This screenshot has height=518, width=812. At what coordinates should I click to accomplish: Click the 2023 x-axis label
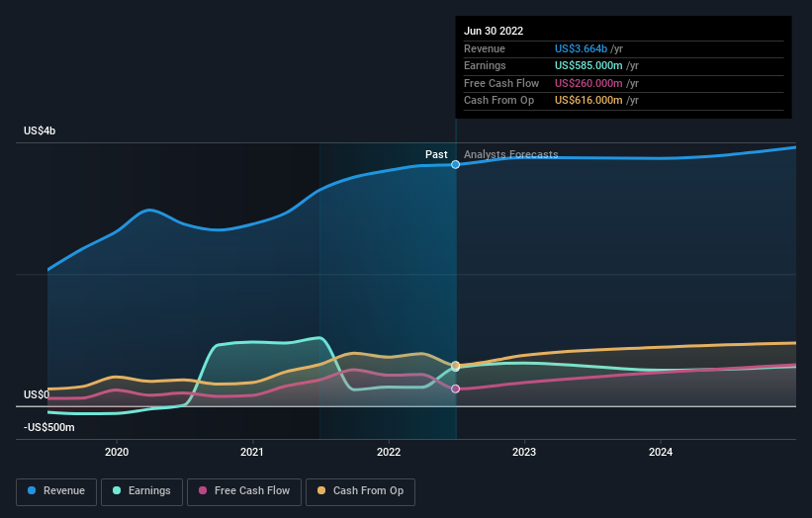524,452
